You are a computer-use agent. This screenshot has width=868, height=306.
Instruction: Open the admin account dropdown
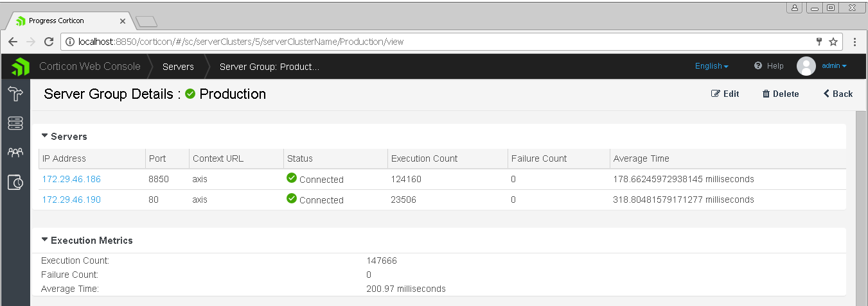[834, 66]
